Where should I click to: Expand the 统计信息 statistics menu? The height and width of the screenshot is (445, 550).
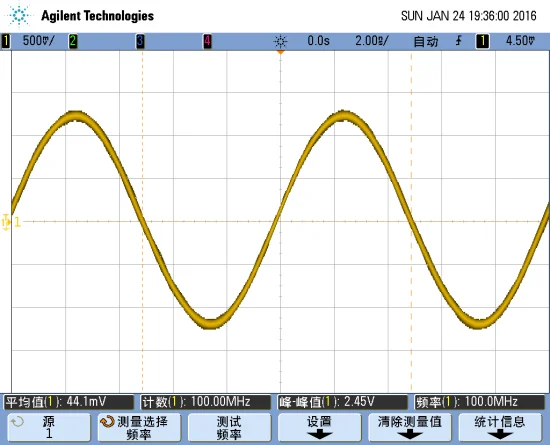500,427
